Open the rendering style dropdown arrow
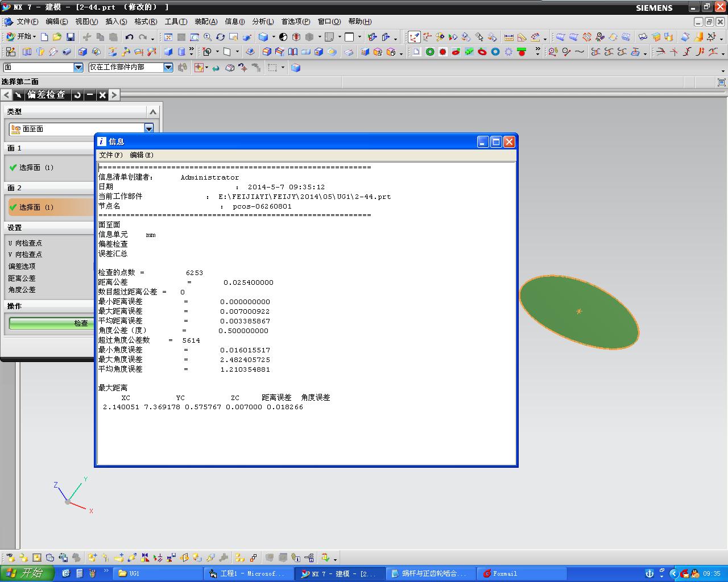The image size is (728, 582). pos(274,37)
